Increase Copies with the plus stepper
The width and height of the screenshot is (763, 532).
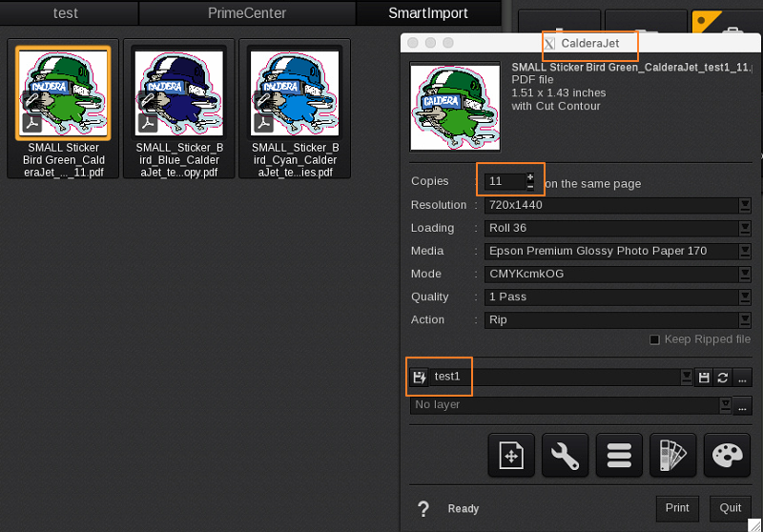[530, 177]
